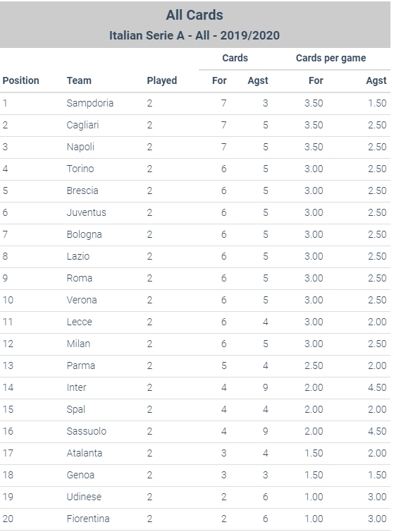The width and height of the screenshot is (394, 532).
Task: Click the All Cards title
Action: point(195,16)
